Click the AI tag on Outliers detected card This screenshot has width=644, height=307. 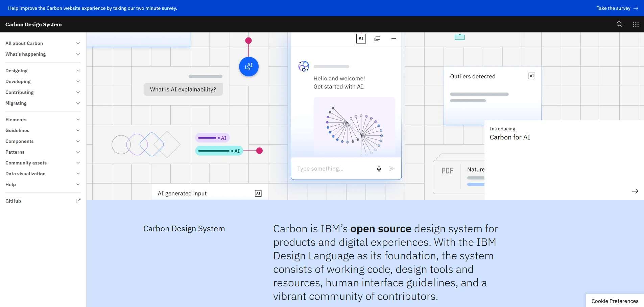tap(532, 76)
